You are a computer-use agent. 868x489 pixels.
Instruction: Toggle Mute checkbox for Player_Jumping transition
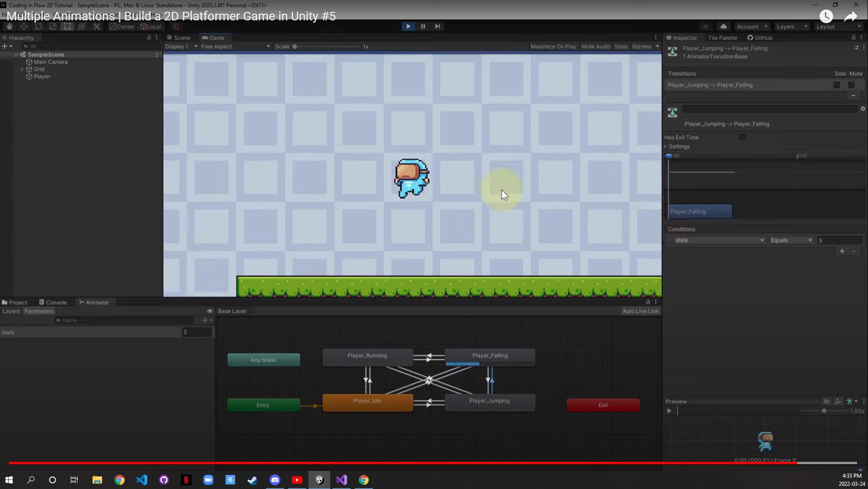(851, 85)
